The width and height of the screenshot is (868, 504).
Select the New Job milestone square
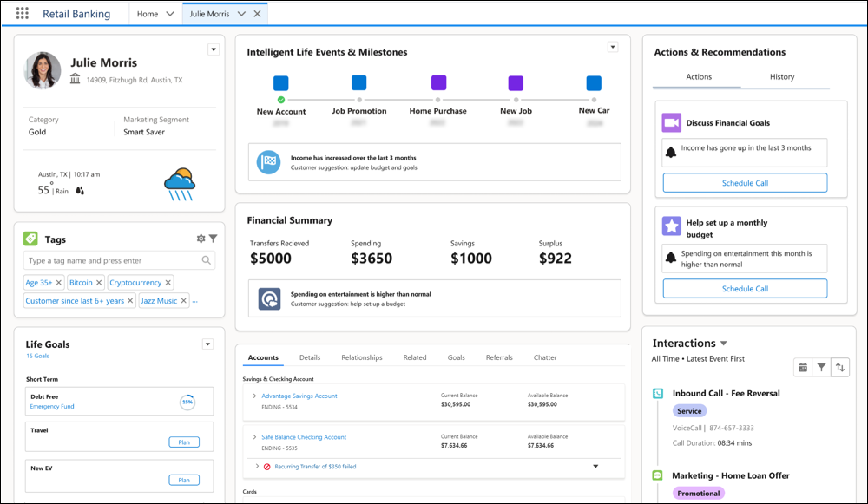(516, 83)
